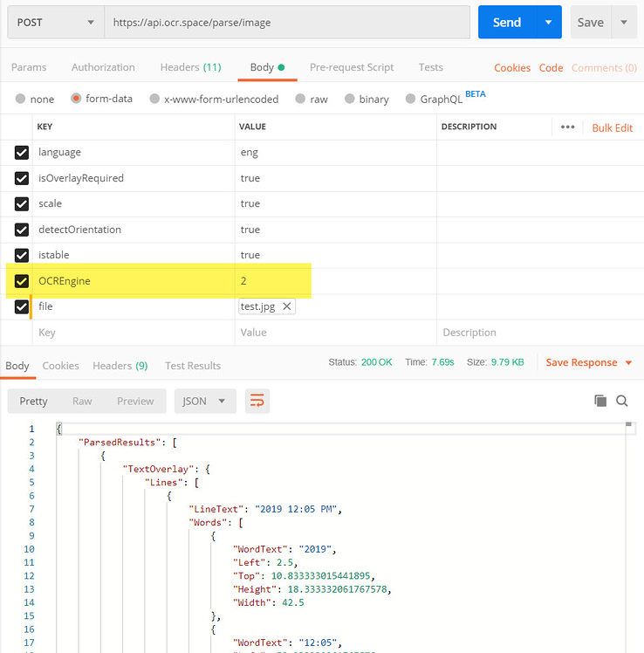The image size is (644, 653).
Task: Open the Pre-request Script tab
Action: click(352, 67)
